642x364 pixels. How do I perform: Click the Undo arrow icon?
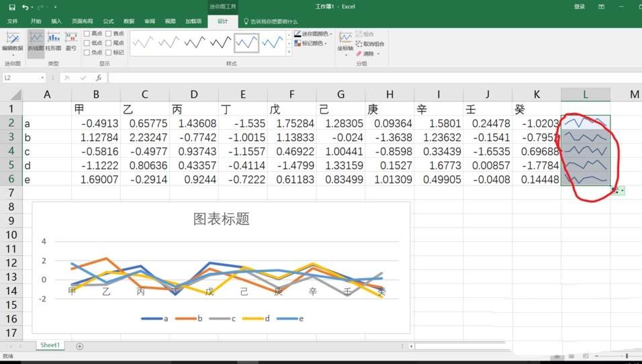click(25, 7)
